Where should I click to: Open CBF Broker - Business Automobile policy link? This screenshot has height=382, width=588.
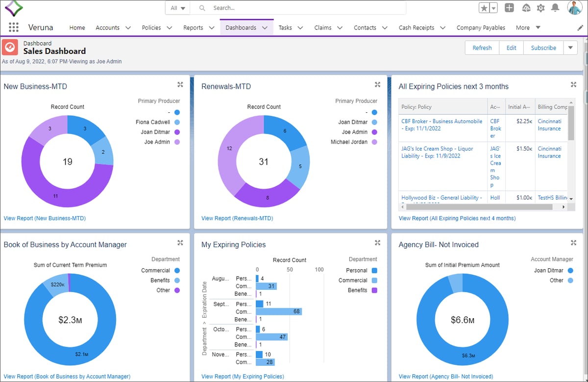[442, 125]
